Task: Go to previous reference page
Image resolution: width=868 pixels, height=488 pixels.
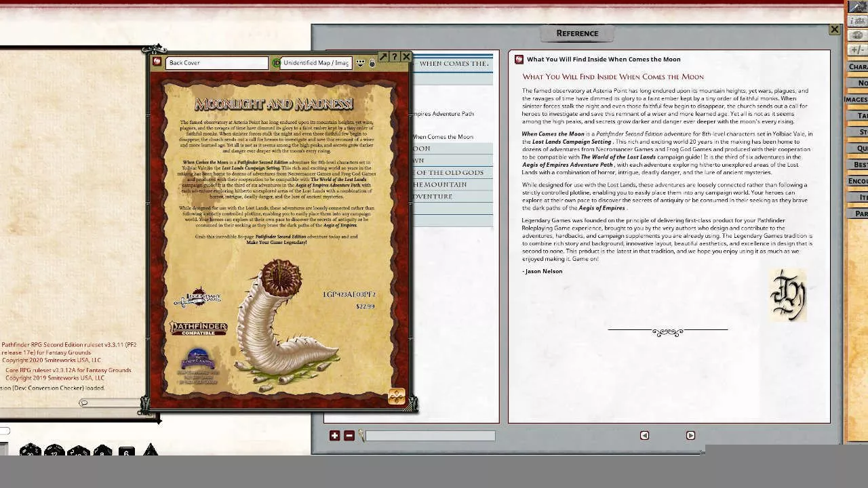Action: pos(644,435)
